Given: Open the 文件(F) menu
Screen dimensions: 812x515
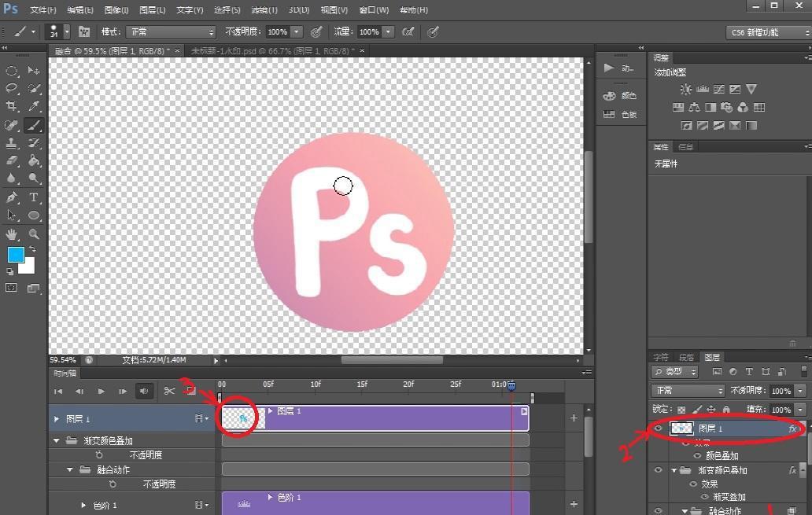Looking at the screenshot, I should (x=43, y=10).
